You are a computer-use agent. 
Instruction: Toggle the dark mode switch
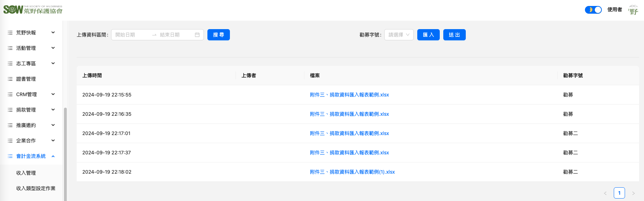pyautogui.click(x=593, y=10)
